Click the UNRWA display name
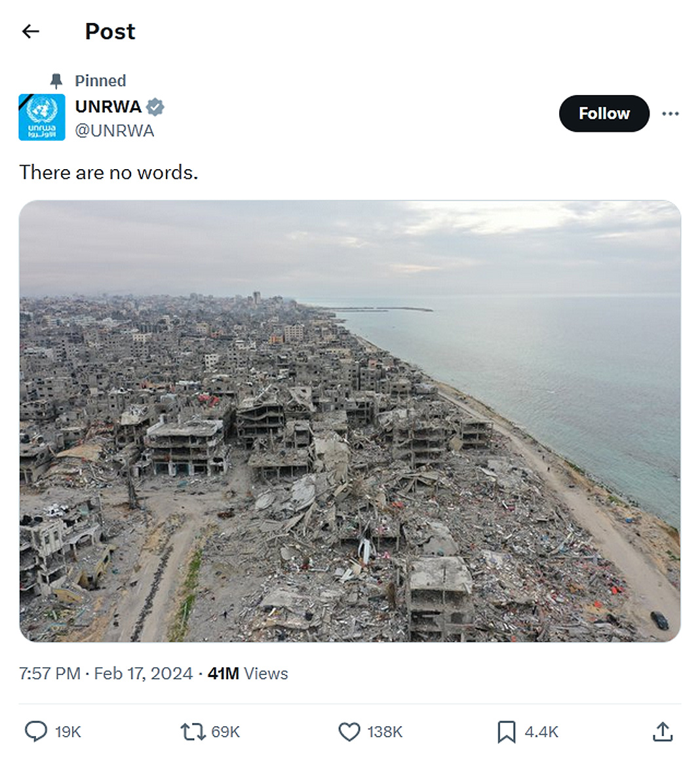 pos(108,106)
